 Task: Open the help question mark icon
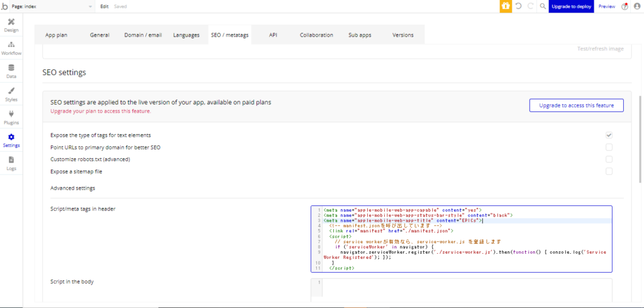point(625,6)
